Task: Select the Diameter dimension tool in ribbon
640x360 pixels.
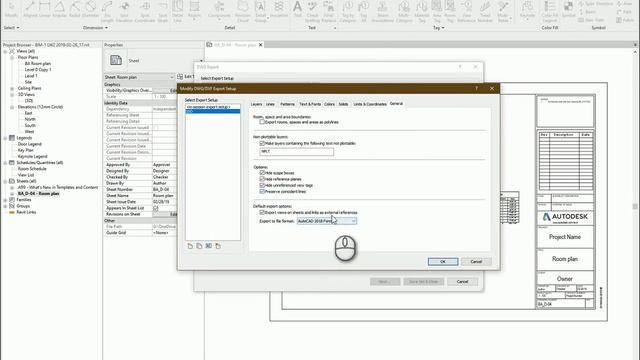Action: pos(90,10)
